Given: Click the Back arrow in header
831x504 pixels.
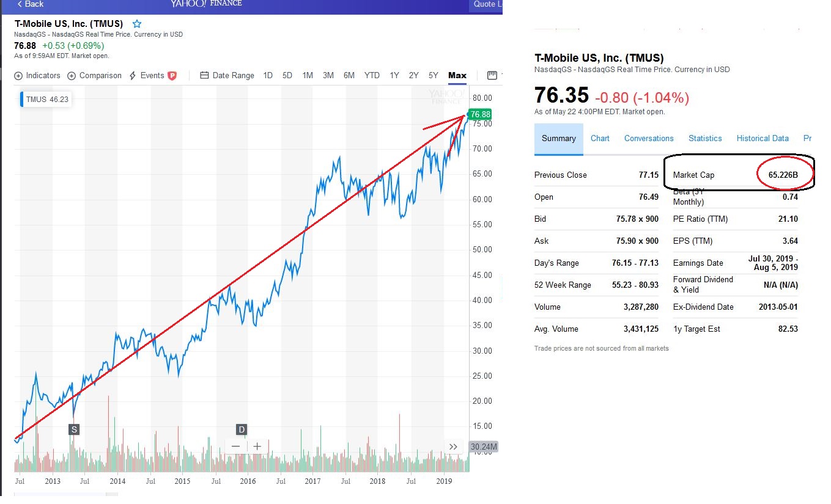Looking at the screenshot, I should point(30,4).
